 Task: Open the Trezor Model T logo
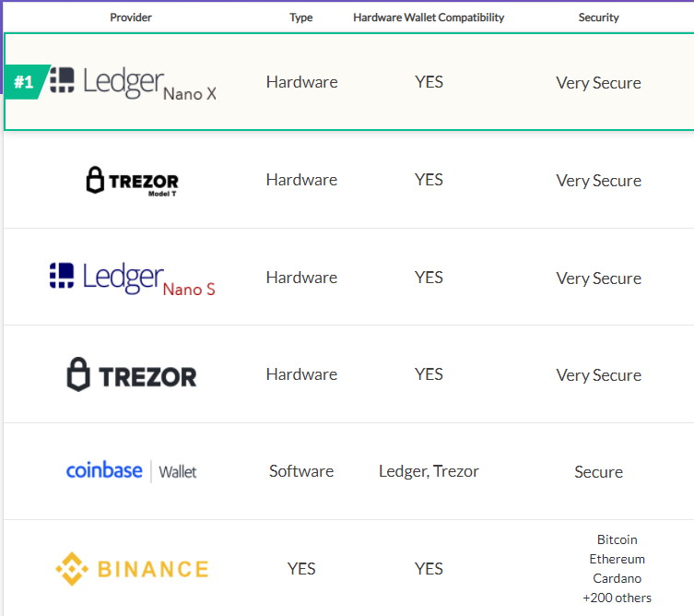[132, 181]
